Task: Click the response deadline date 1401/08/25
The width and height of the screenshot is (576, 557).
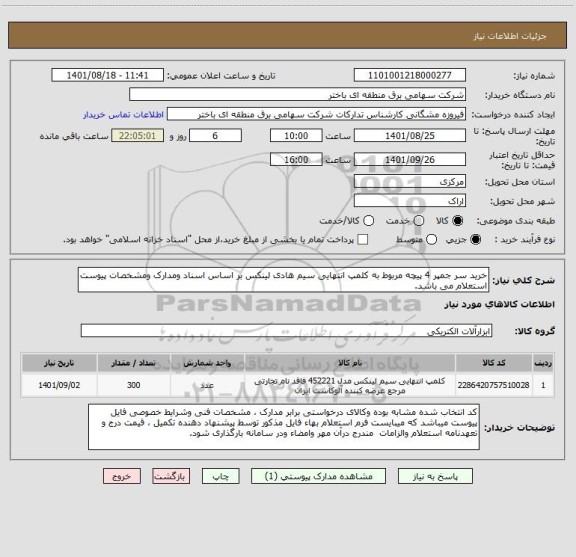Action: click(410, 136)
